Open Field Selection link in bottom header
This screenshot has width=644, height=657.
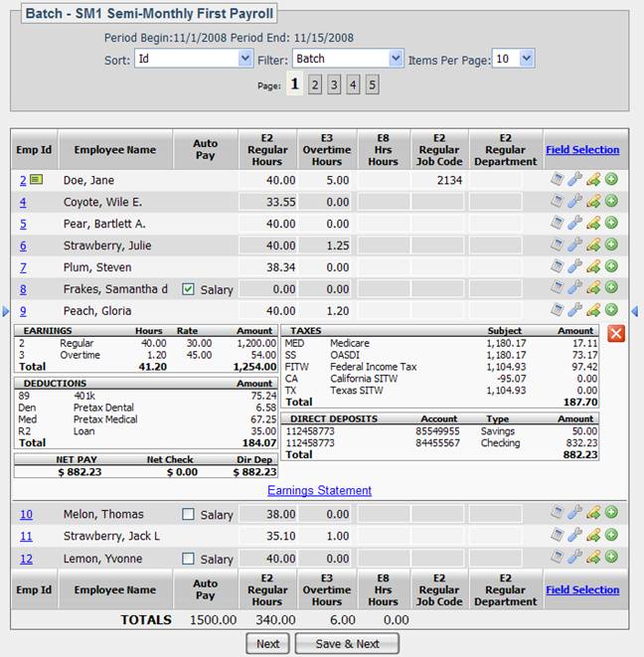click(582, 589)
